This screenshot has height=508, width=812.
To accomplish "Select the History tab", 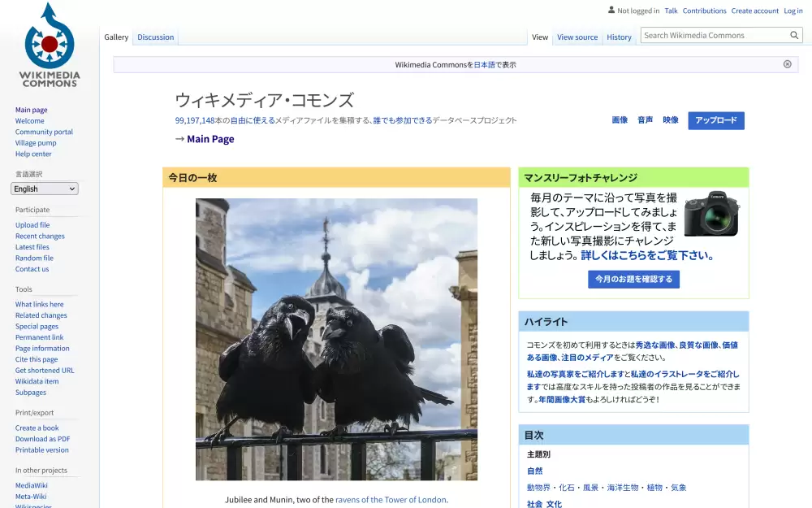I will (x=619, y=37).
